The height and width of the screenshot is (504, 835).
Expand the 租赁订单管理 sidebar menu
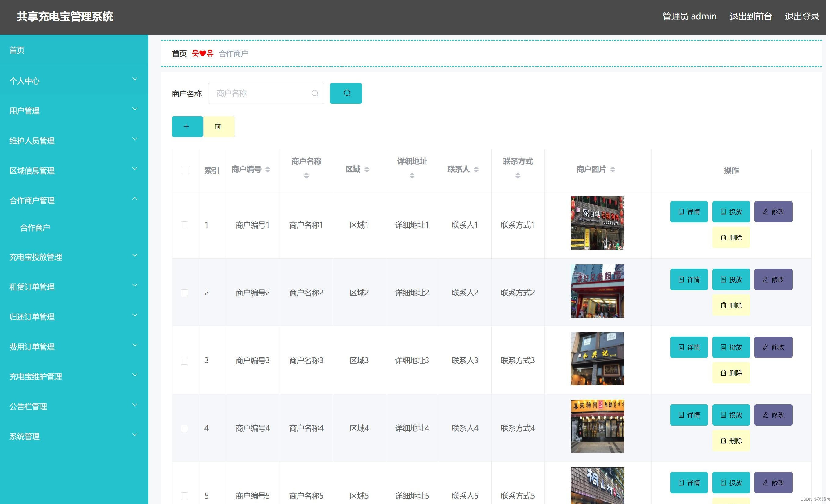coord(74,286)
